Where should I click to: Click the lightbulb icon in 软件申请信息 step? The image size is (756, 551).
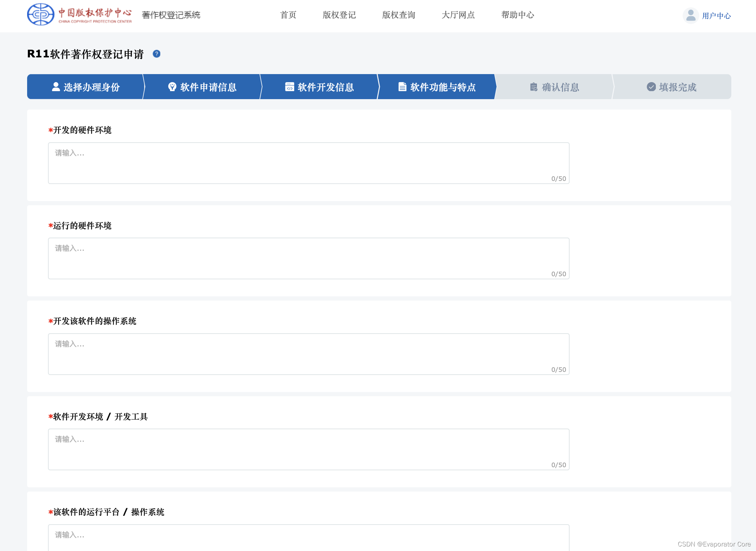click(x=172, y=87)
